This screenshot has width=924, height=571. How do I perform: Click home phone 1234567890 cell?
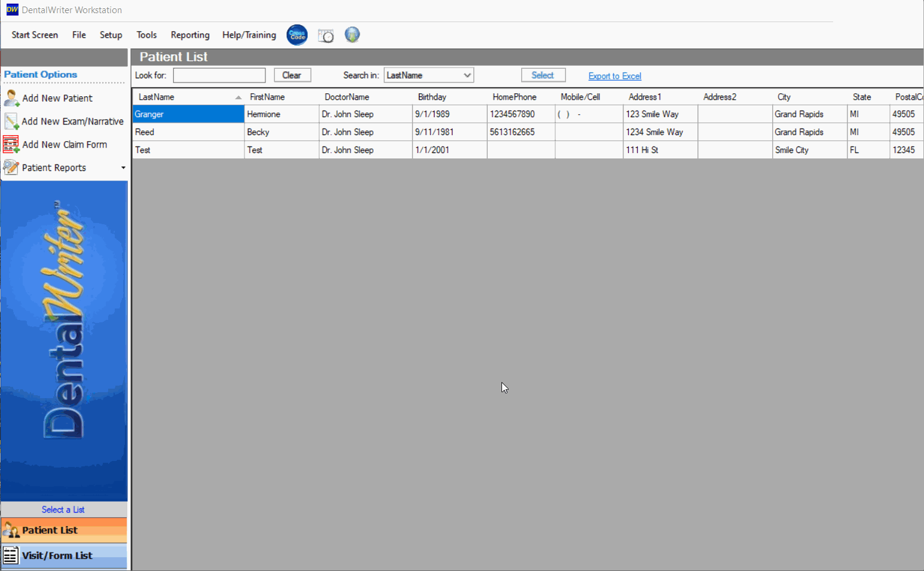521,114
